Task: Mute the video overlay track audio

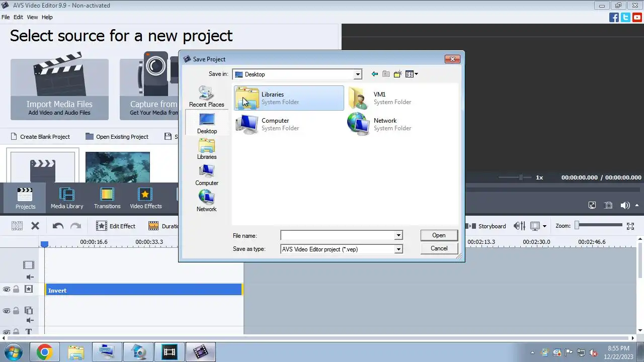Action: click(30, 320)
